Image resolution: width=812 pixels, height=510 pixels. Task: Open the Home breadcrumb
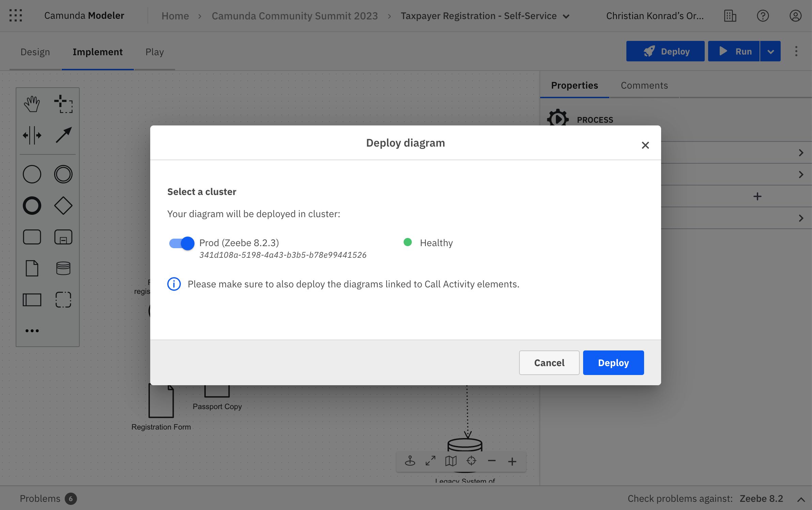(175, 16)
